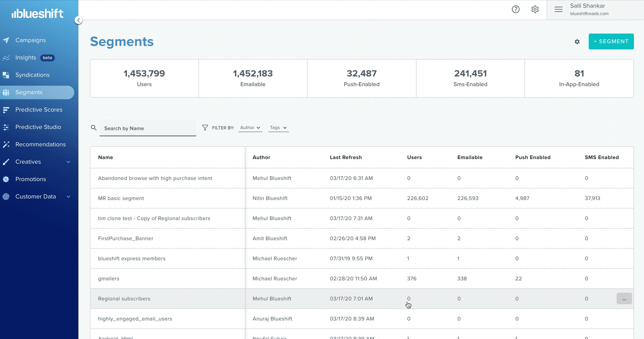Click the Insights chart icon
644x339 pixels.
click(6, 58)
